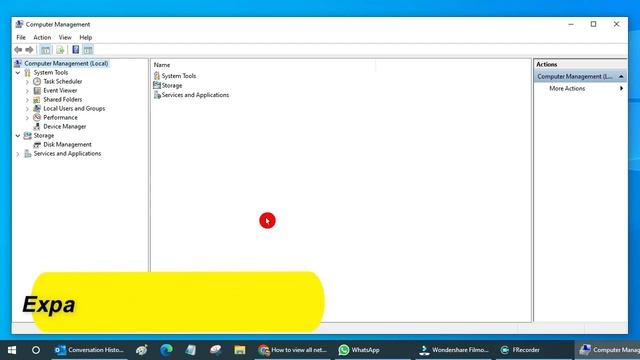
Task: Switch to Outlook Conversation History taskbar button
Action: click(89, 350)
